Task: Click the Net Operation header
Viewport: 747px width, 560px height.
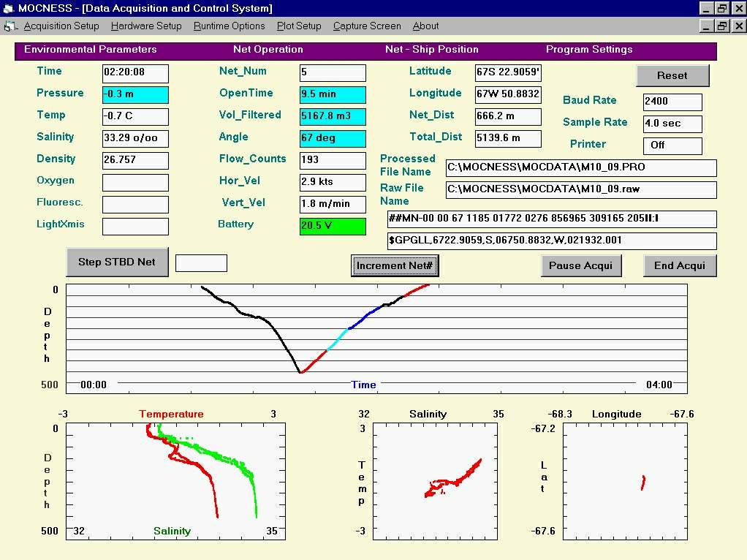Action: [268, 50]
